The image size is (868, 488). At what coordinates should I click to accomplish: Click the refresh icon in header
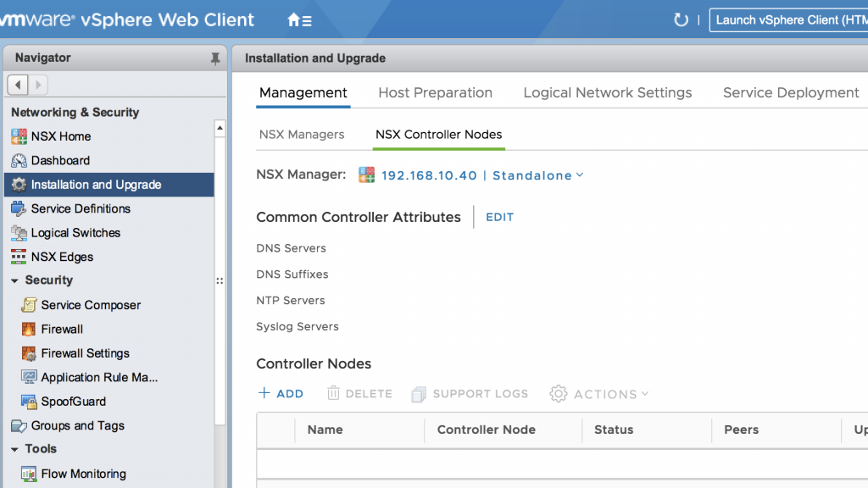[x=681, y=20]
